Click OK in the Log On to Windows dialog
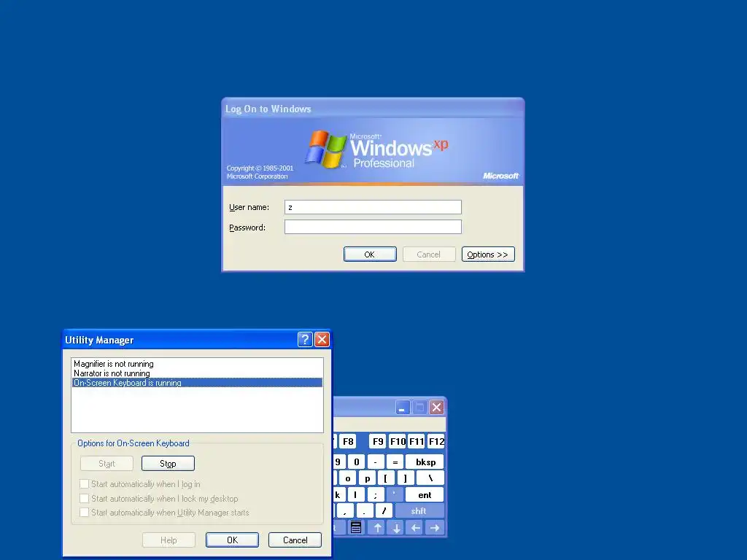This screenshot has height=560, width=747. [x=370, y=254]
